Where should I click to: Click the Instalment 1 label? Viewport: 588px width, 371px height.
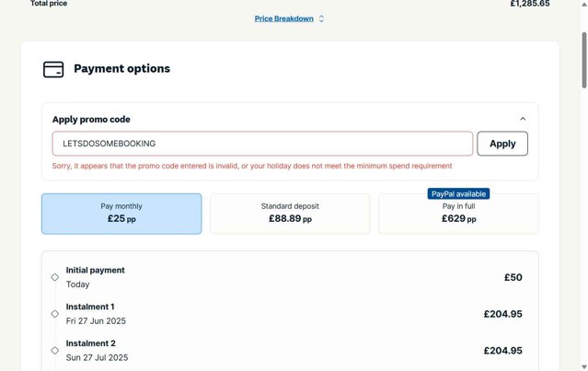90,307
